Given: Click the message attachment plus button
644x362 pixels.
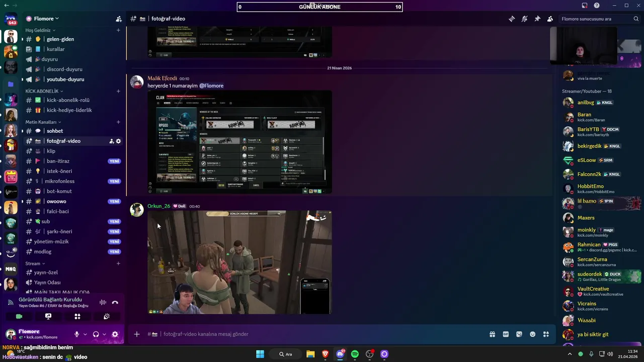Looking at the screenshot, I should 136,334.
